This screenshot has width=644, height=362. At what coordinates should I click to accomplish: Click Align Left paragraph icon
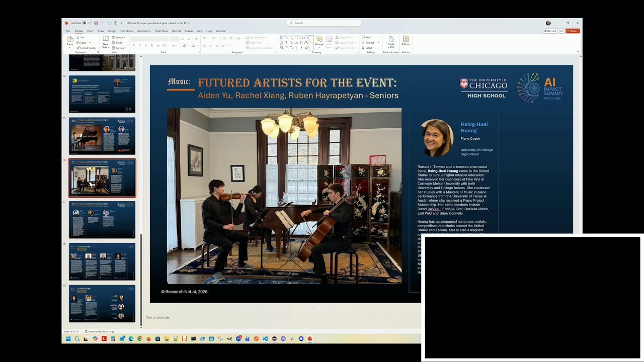205,45
